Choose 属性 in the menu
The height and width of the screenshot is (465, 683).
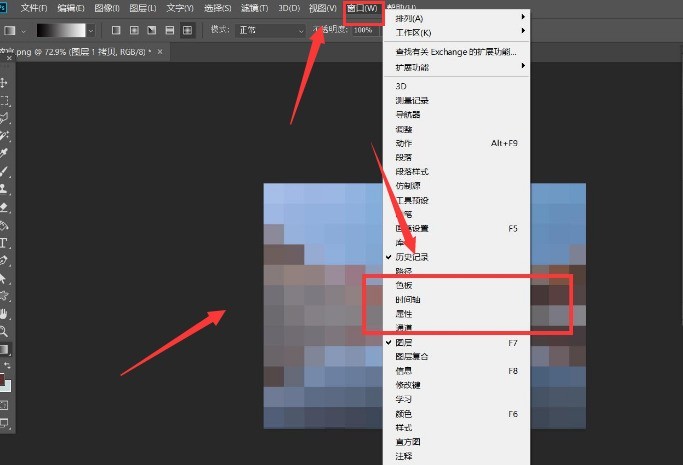(x=456, y=313)
